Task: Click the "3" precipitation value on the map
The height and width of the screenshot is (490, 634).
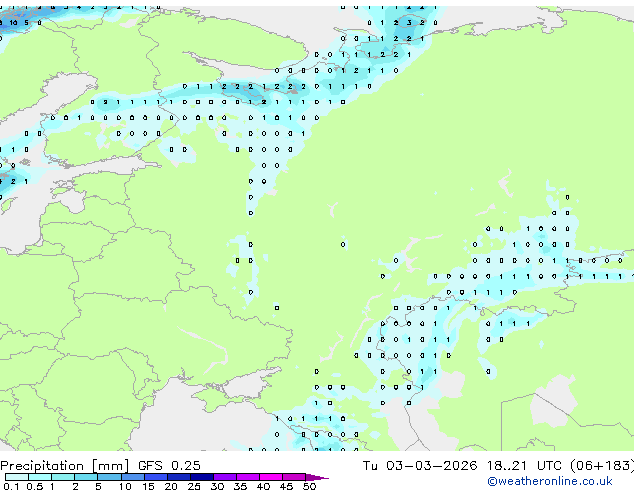Action: pos(409,23)
